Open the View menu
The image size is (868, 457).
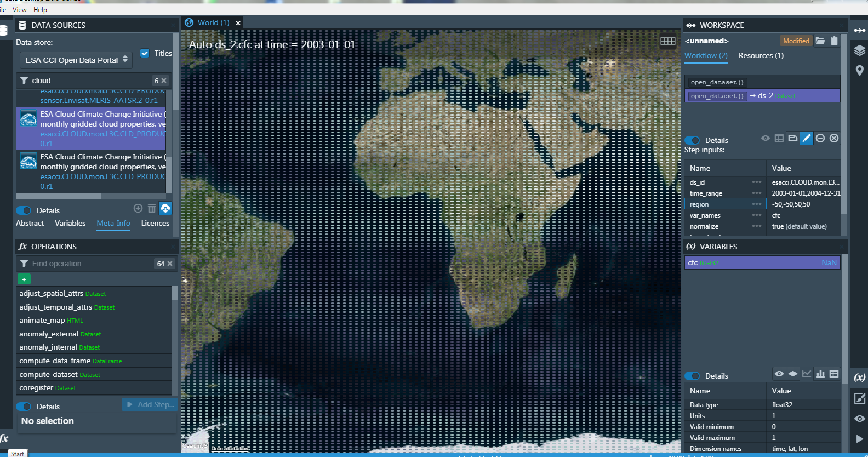(x=20, y=10)
